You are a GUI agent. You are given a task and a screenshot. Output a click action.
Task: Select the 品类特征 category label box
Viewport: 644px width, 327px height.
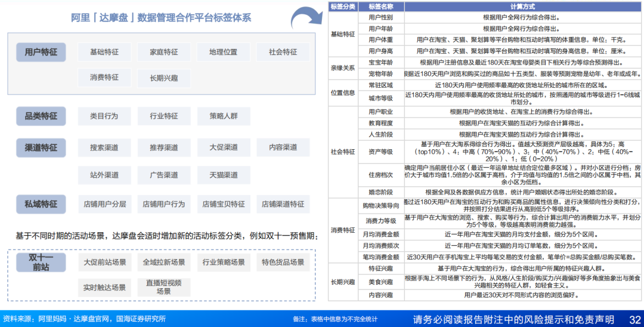(x=41, y=116)
